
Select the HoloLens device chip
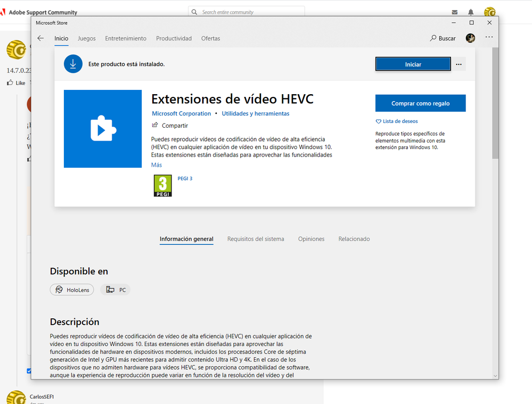pyautogui.click(x=72, y=290)
